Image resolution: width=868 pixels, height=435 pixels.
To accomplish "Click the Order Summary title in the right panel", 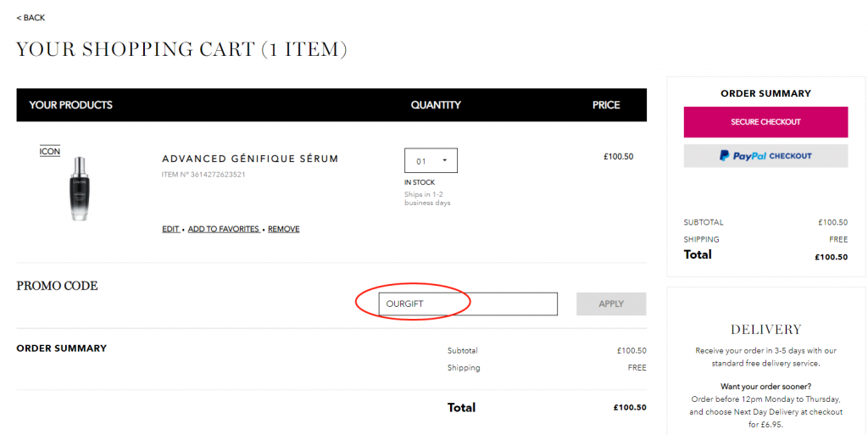I will click(765, 93).
